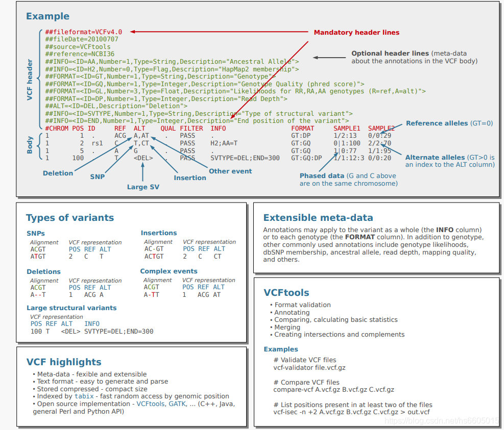
Task: Open the VCFtools link in VCF highlights
Action: tap(151, 404)
